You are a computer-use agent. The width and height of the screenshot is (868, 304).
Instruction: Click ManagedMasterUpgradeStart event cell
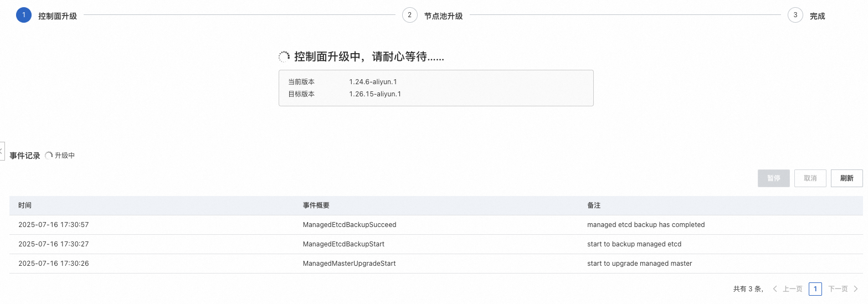[x=350, y=264]
